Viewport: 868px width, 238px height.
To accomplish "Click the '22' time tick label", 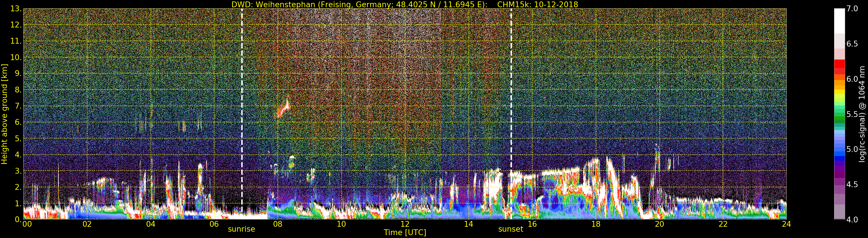I will (723, 224).
